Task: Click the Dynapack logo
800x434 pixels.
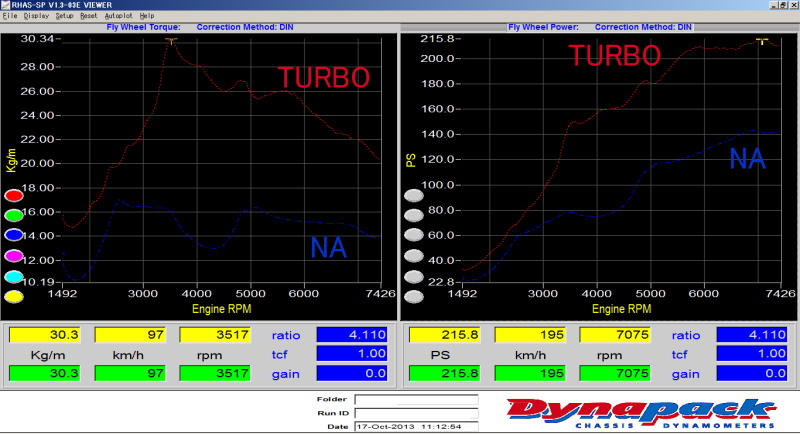Action: [x=642, y=414]
